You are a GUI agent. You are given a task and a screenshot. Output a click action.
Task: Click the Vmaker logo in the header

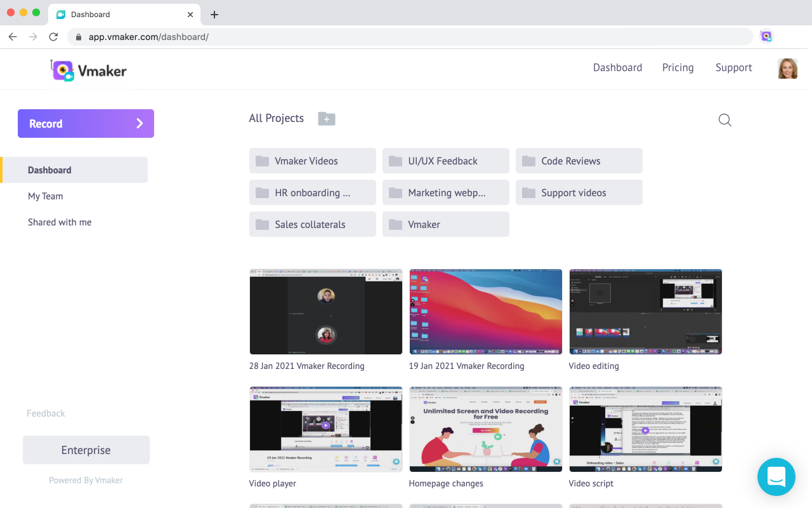[89, 70]
